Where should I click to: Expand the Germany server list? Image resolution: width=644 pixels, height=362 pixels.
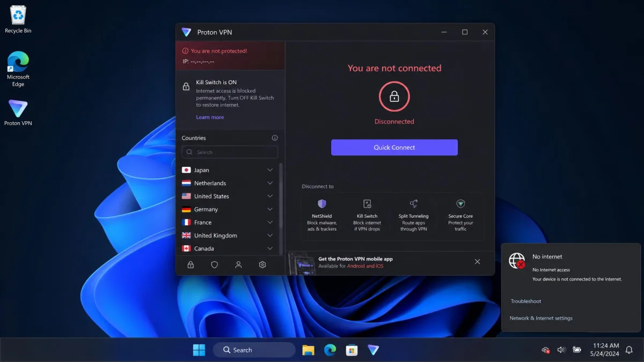(x=270, y=209)
